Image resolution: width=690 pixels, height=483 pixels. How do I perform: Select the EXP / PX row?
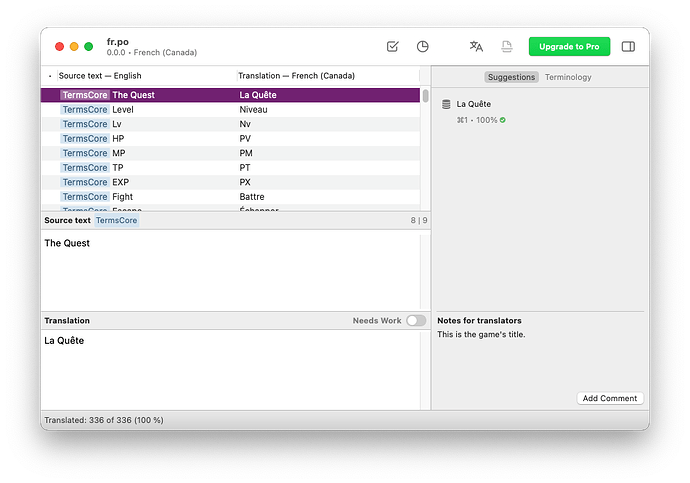[x=231, y=182]
